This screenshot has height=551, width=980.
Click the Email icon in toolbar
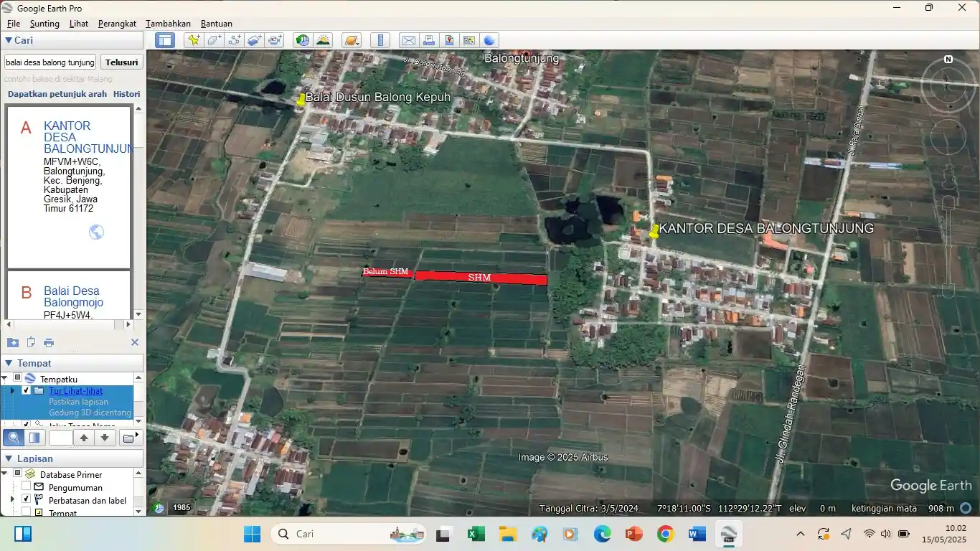pos(408,40)
